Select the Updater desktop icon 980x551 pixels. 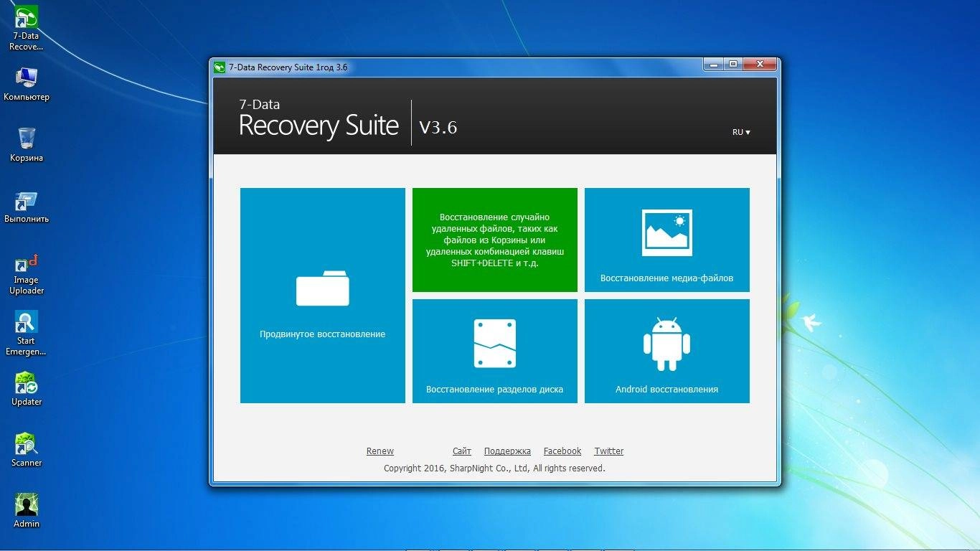click(27, 389)
